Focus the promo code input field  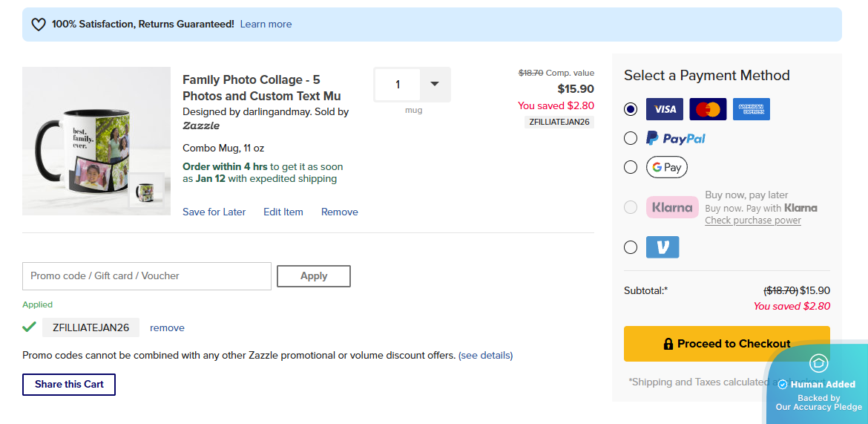(x=147, y=276)
